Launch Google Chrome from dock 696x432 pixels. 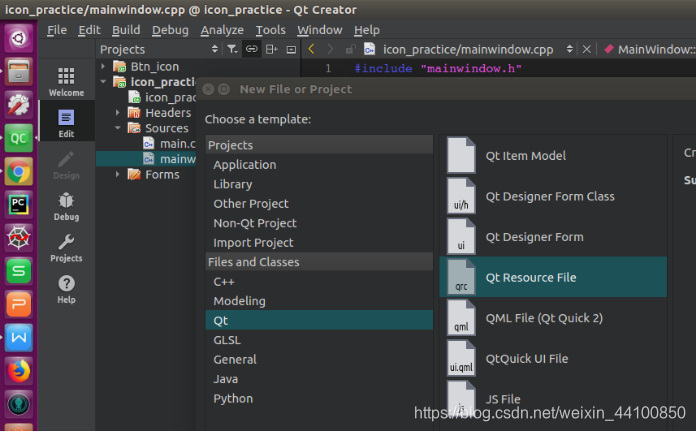18,171
